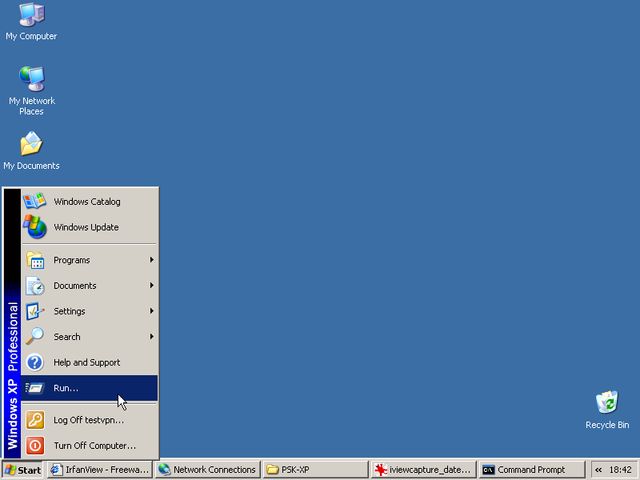The height and width of the screenshot is (480, 640).
Task: Click the Settings control panel icon
Action: point(36,311)
